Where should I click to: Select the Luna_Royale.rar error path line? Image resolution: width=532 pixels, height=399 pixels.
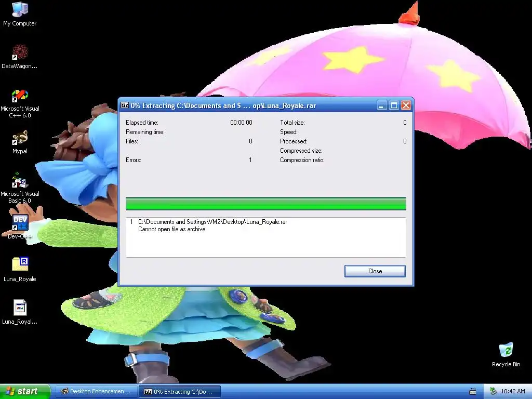click(x=212, y=221)
